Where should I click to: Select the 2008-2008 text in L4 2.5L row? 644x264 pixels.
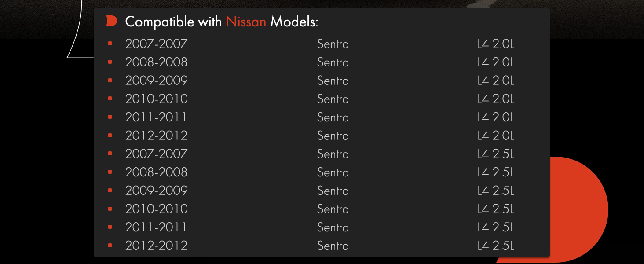[156, 172]
